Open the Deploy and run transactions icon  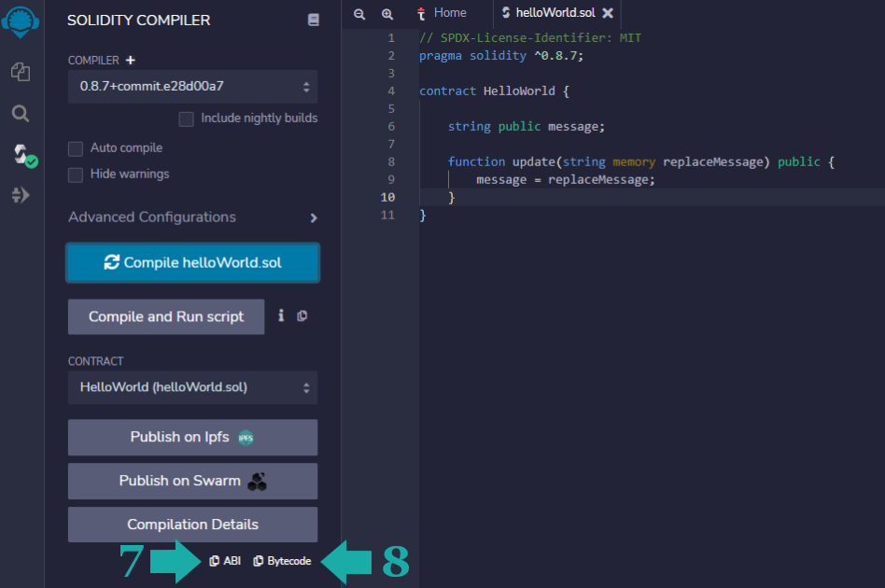tap(21, 195)
